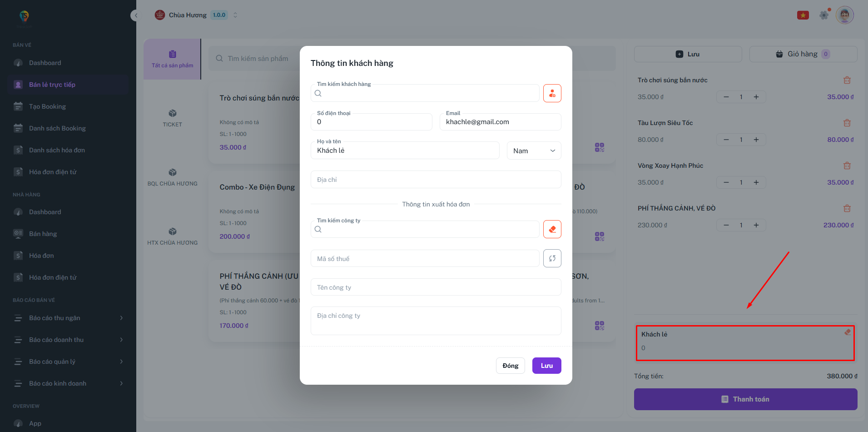Image resolution: width=868 pixels, height=432 pixels.
Task: Decrease quantity of PHÍ THẮNG CẢNH, VÉ ĐÒ
Action: point(726,225)
